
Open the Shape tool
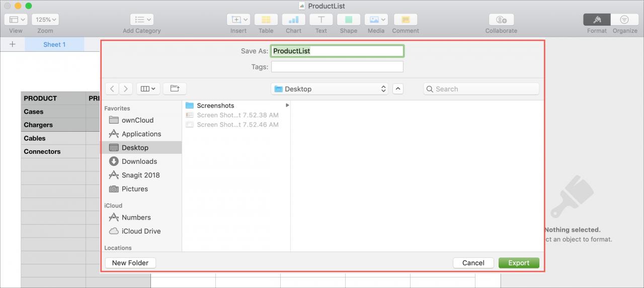[348, 20]
